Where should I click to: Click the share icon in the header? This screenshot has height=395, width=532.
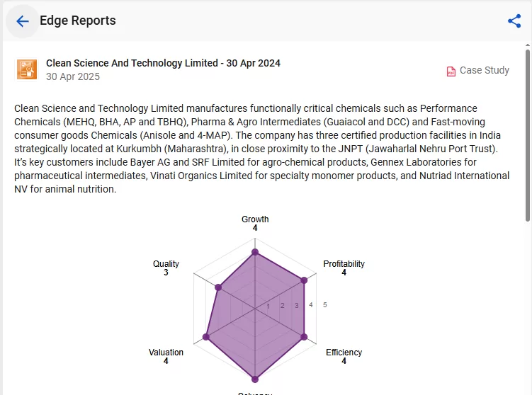(x=514, y=21)
